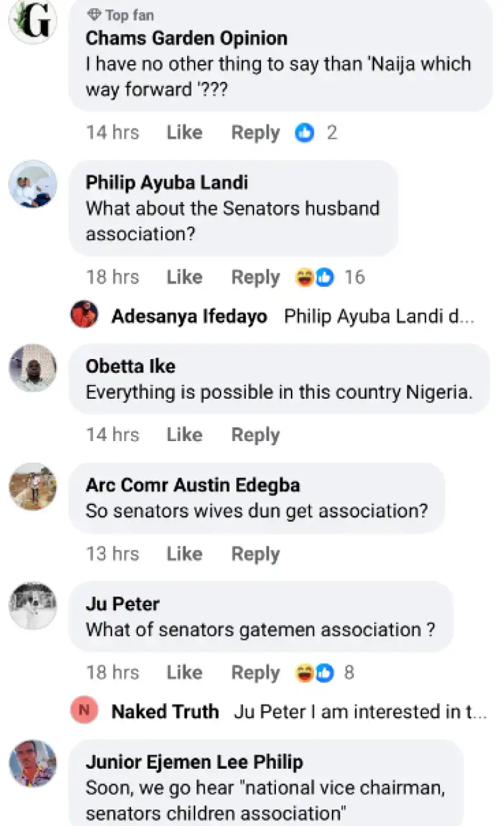
Task: Open Junior Ejemen Lee Philip's name link
Action: pyautogui.click(x=194, y=762)
